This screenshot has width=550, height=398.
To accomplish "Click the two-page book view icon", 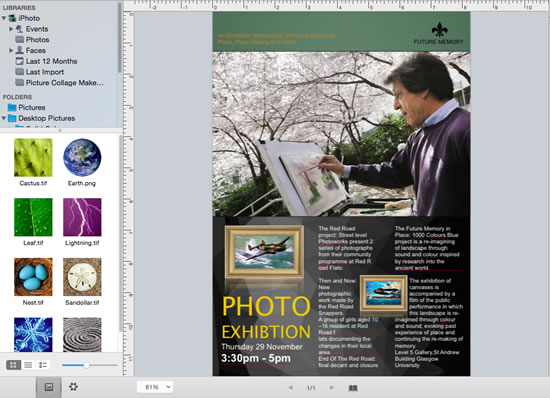I will coord(353,388).
